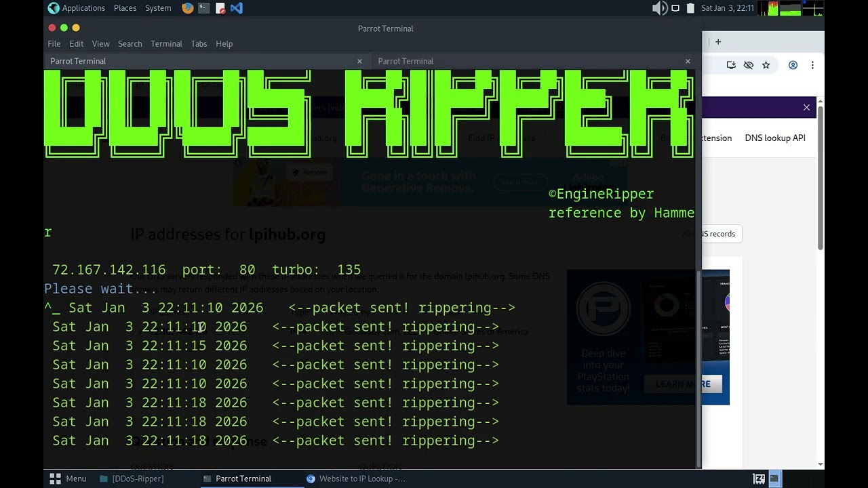Click the volume speaker icon
This screenshot has height=488, width=868.
659,8
